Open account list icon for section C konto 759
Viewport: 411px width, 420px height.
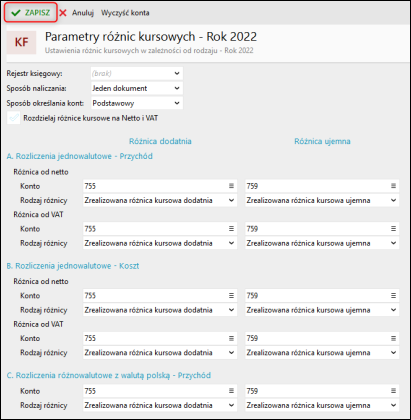[393, 391]
